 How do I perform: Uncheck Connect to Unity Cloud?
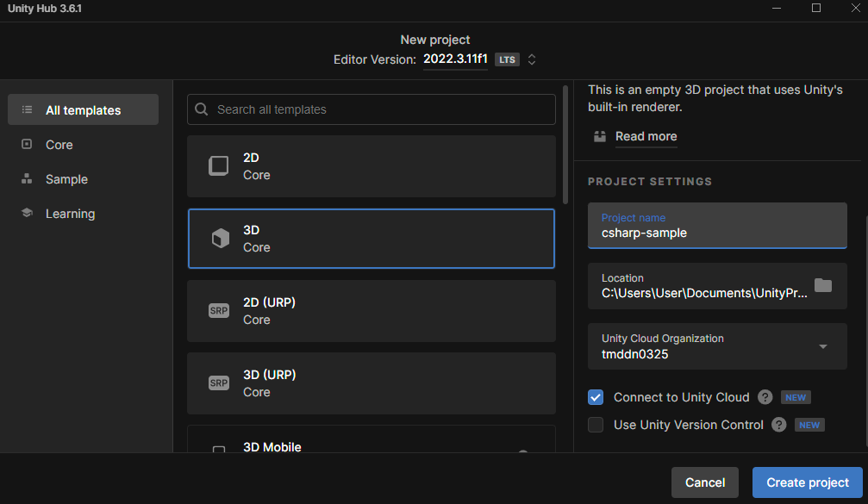(x=596, y=397)
